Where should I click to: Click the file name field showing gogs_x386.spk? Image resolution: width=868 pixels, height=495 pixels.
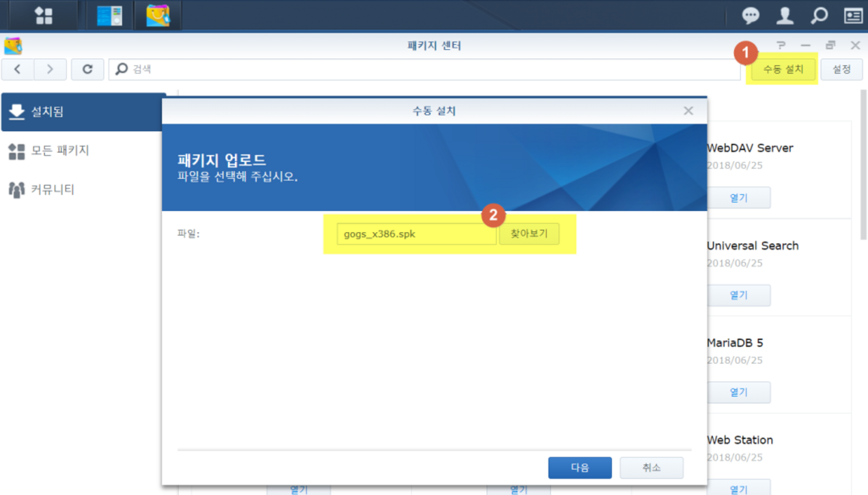pos(416,234)
